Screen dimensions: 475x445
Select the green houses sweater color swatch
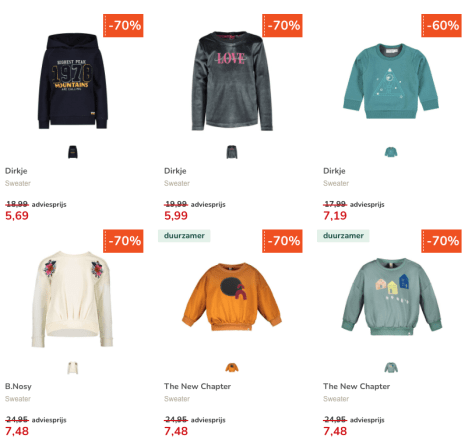tap(391, 368)
